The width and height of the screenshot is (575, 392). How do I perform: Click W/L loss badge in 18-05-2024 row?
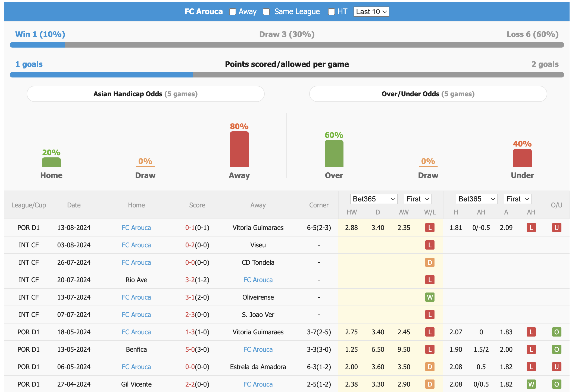[430, 332]
